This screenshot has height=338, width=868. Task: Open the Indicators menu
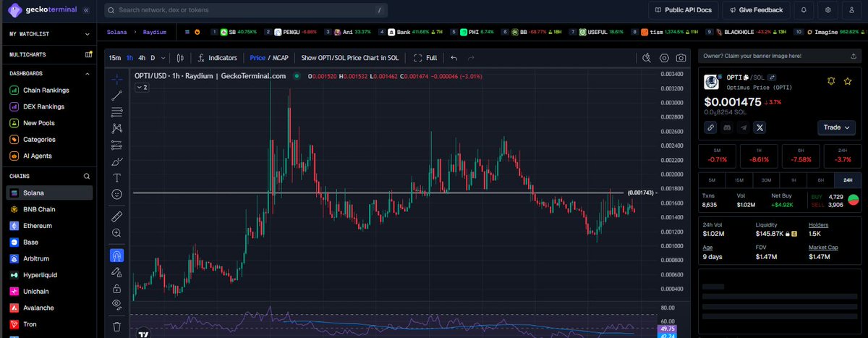click(x=216, y=58)
